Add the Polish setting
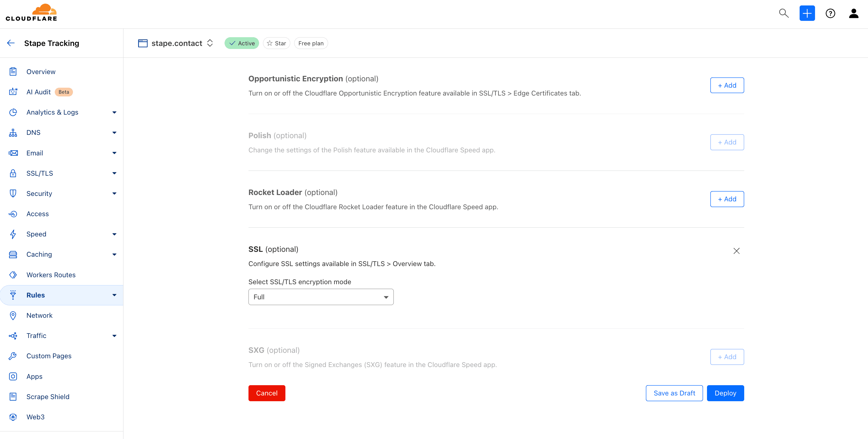This screenshot has height=439, width=868. click(x=727, y=142)
